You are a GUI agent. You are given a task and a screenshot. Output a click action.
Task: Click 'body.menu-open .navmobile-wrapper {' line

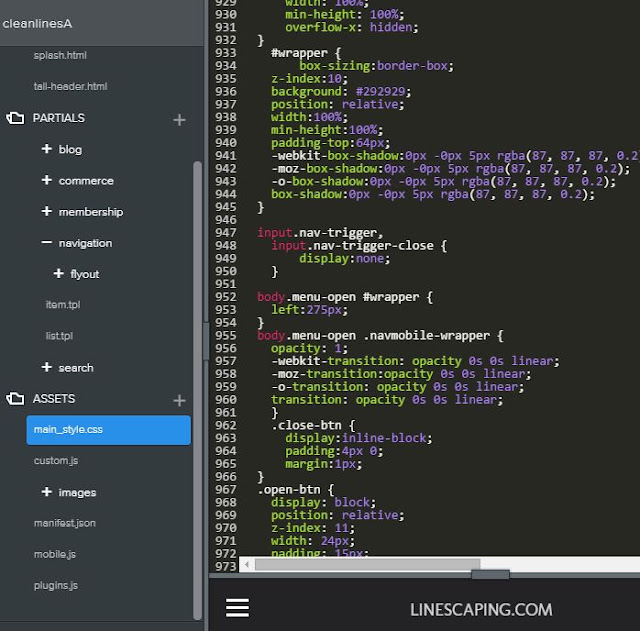(x=380, y=335)
